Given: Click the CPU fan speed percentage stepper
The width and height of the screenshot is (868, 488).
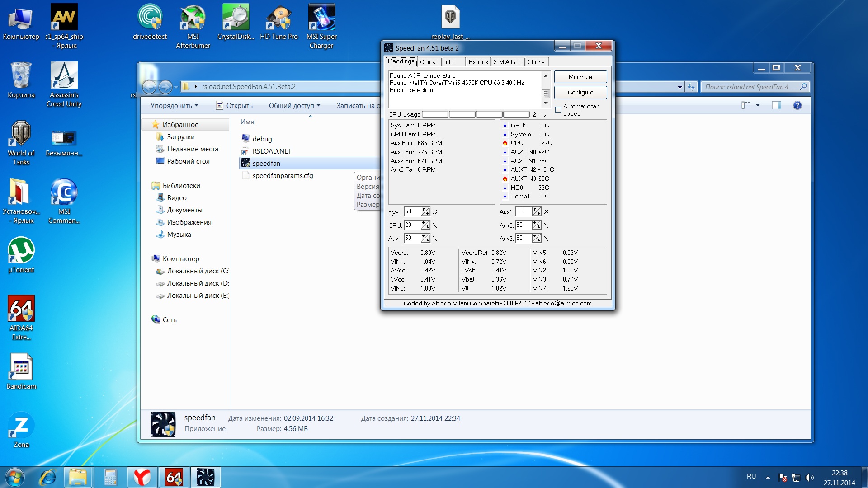Looking at the screenshot, I should pos(425,225).
